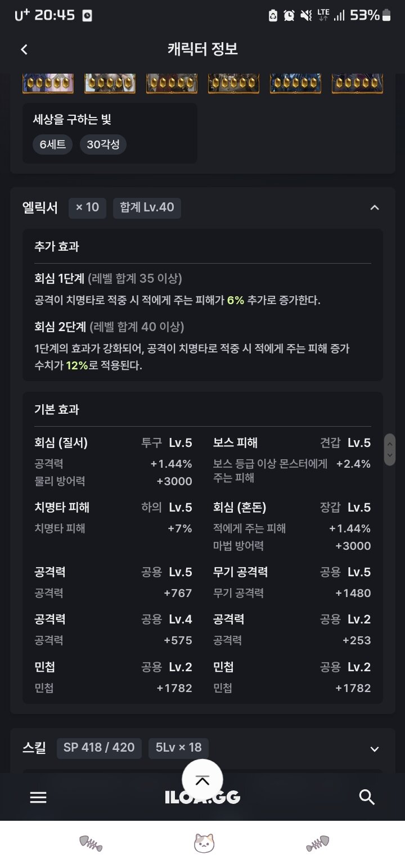Tap the 30각성 badge
This screenshot has width=405, height=868.
103,144
